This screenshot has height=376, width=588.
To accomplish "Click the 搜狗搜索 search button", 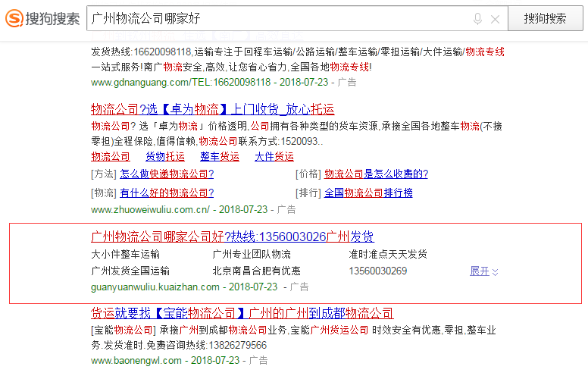I will [x=546, y=18].
